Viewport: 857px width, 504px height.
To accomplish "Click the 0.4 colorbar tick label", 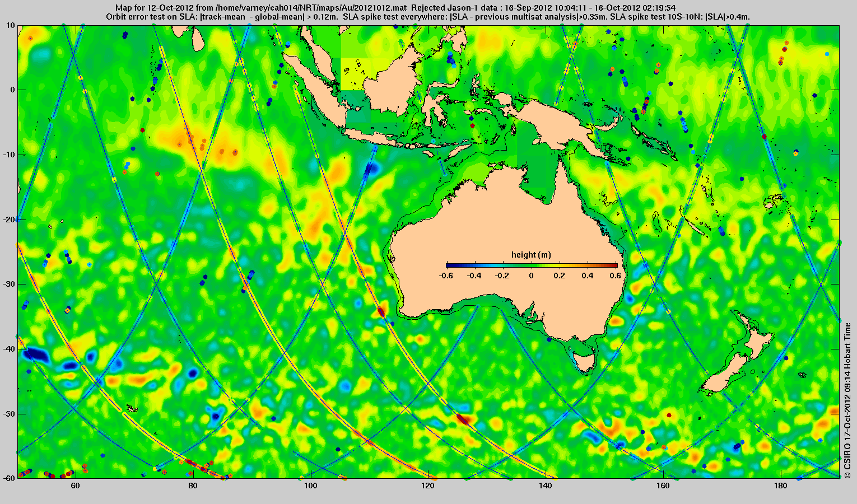I will (x=589, y=276).
